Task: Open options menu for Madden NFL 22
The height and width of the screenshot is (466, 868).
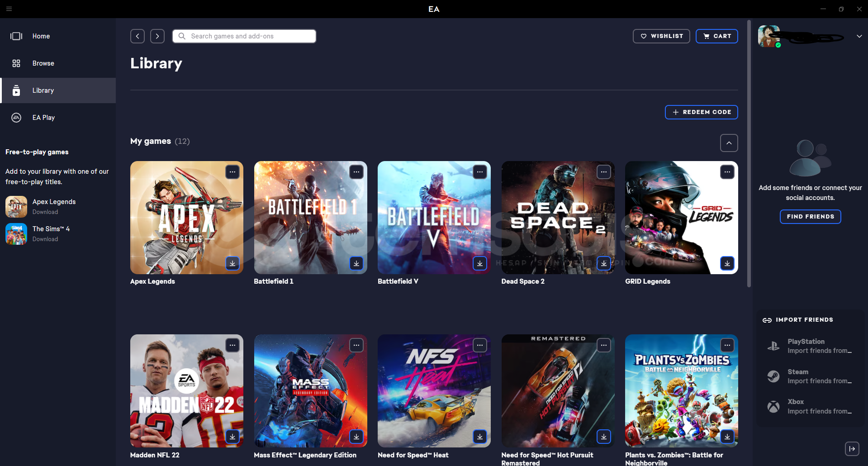Action: tap(232, 345)
